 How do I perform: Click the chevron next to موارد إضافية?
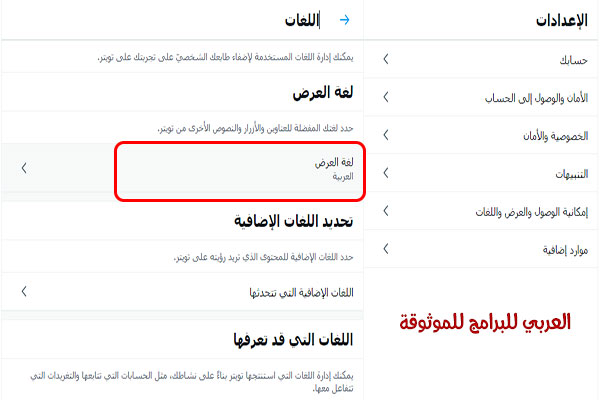click(386, 247)
